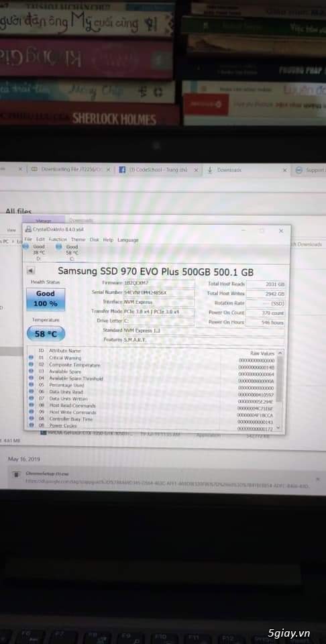Viewport: 326px width, 644px height.
Task: Click status dot of Percentage Used row
Action: 32,385
